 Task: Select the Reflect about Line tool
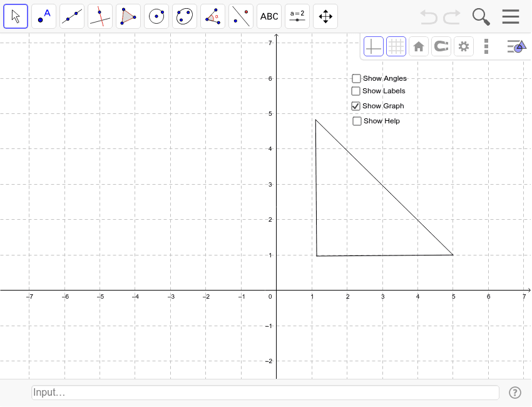coord(241,16)
